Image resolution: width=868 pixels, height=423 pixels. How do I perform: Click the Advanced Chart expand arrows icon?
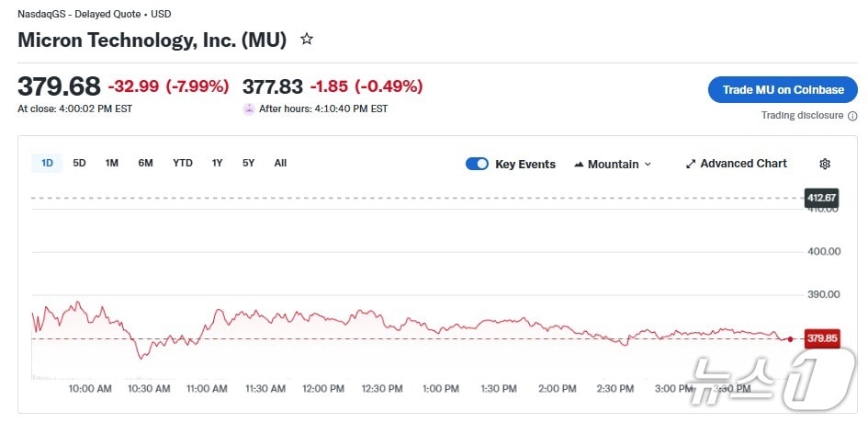[x=691, y=164]
